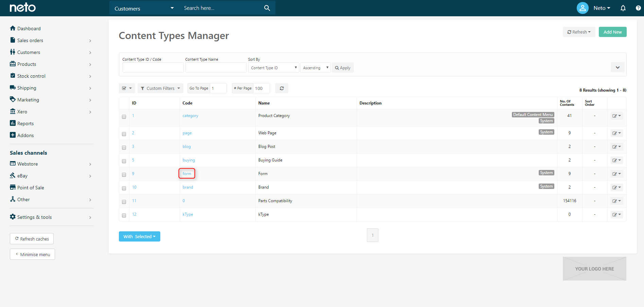
Task: Click the Content Type ID / Code field
Action: click(153, 68)
